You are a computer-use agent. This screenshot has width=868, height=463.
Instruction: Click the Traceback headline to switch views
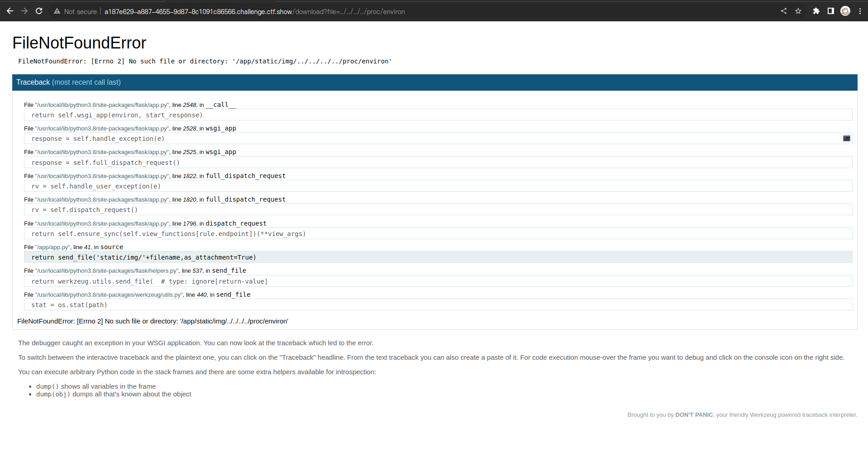[x=68, y=82]
